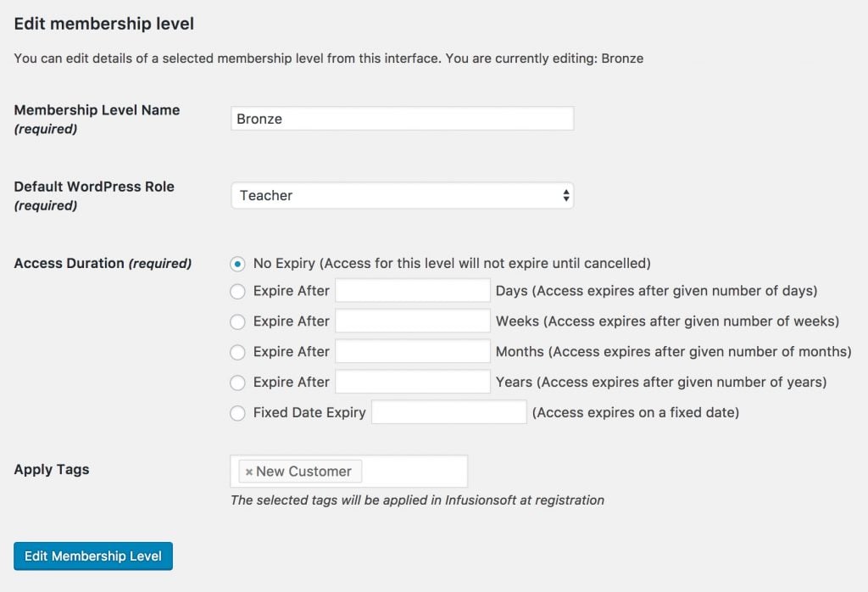Click the Years expiry number field
868x592 pixels.
coord(413,383)
